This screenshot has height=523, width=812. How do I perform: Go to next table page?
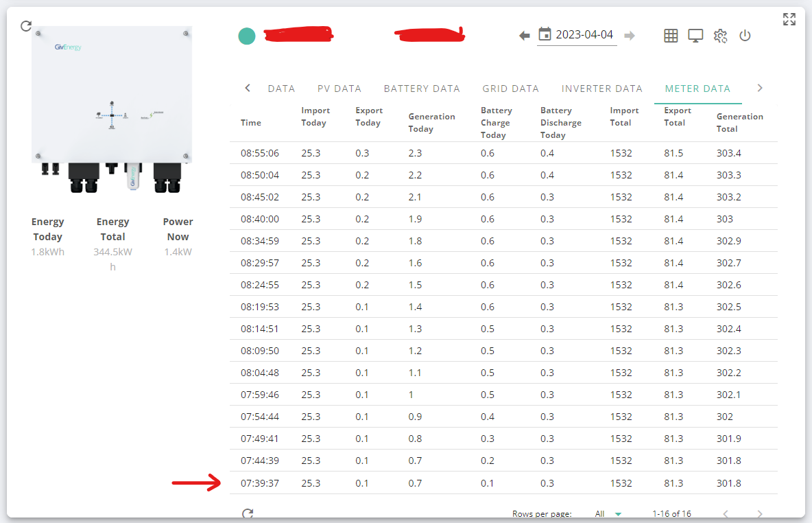[x=760, y=513]
